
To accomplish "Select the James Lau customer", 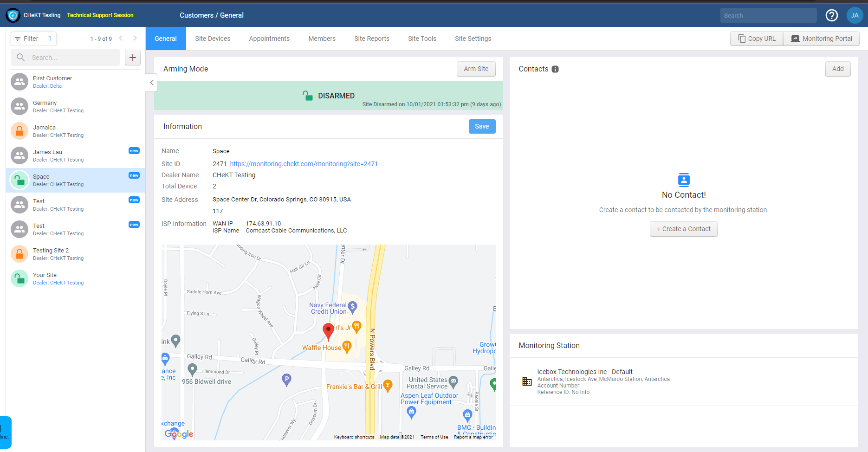I will point(76,155).
